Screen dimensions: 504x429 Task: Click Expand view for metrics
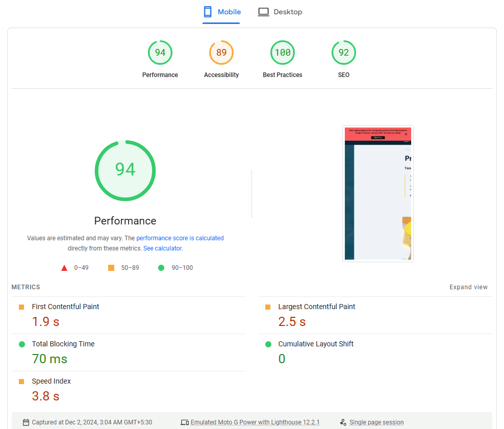pos(468,287)
